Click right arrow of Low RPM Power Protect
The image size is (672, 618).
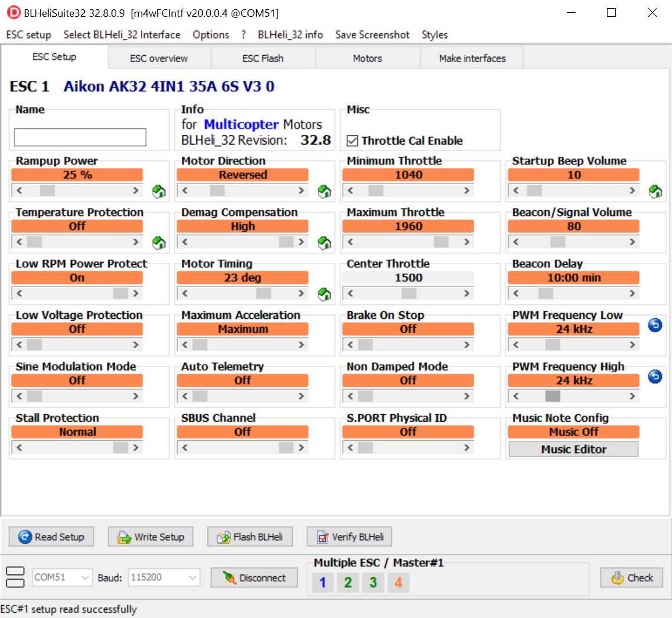[136, 293]
